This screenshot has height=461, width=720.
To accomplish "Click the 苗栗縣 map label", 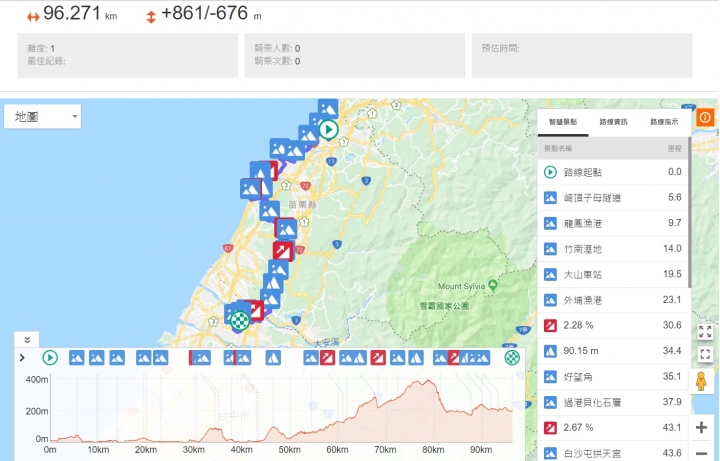I will [x=302, y=204].
